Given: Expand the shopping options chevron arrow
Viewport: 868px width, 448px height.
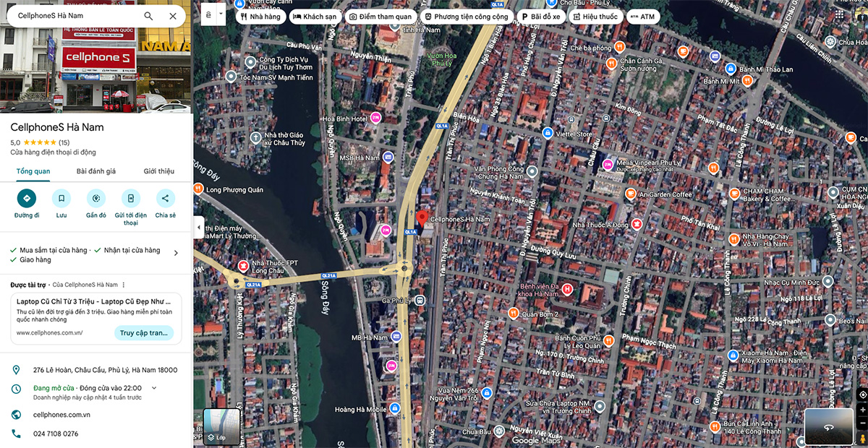Looking at the screenshot, I should (x=176, y=253).
